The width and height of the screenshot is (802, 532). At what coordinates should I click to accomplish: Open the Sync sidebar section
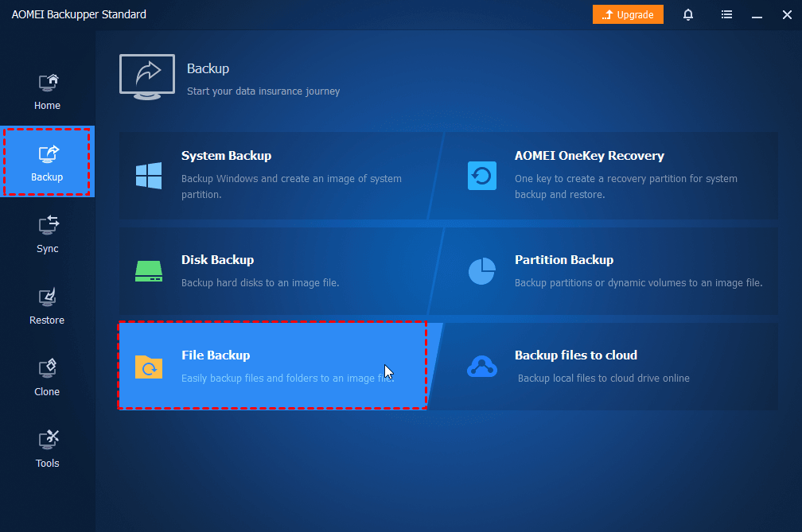point(47,235)
